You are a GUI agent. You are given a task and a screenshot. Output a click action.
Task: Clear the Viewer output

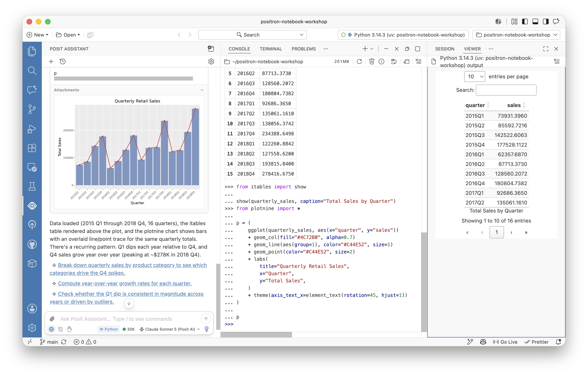pos(557,61)
